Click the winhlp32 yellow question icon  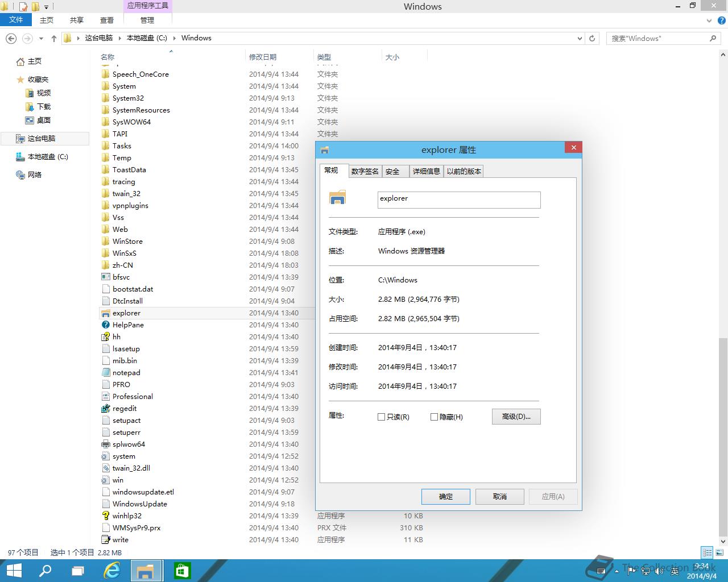click(x=105, y=516)
